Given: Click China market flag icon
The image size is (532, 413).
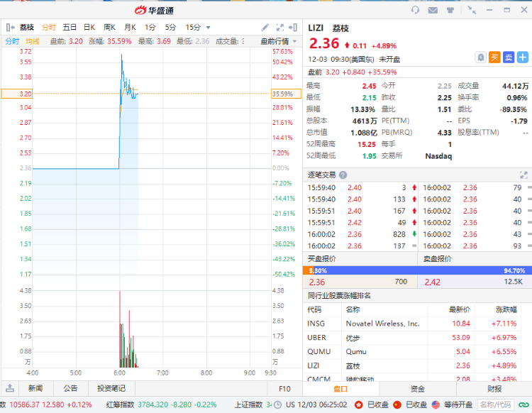Looking at the screenshot, I should 397,404.
